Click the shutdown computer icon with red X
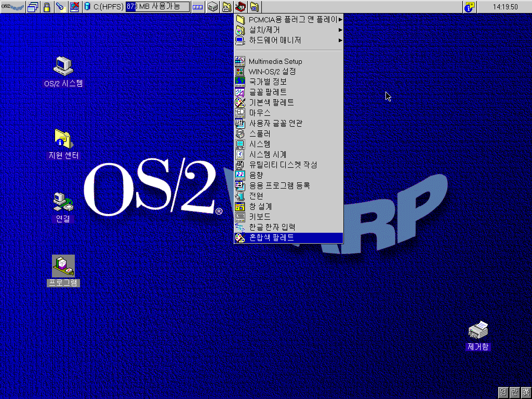This screenshot has height=399, width=532. pyautogui.click(x=75, y=7)
